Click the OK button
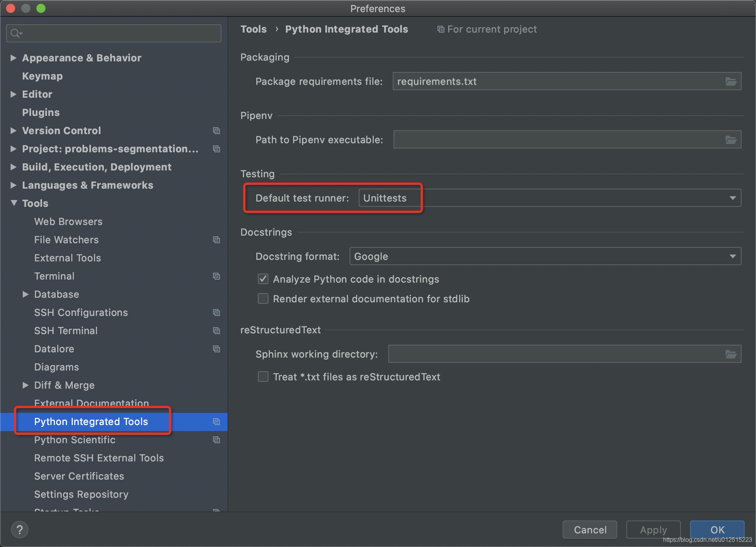Image resolution: width=756 pixels, height=547 pixels. (x=717, y=530)
